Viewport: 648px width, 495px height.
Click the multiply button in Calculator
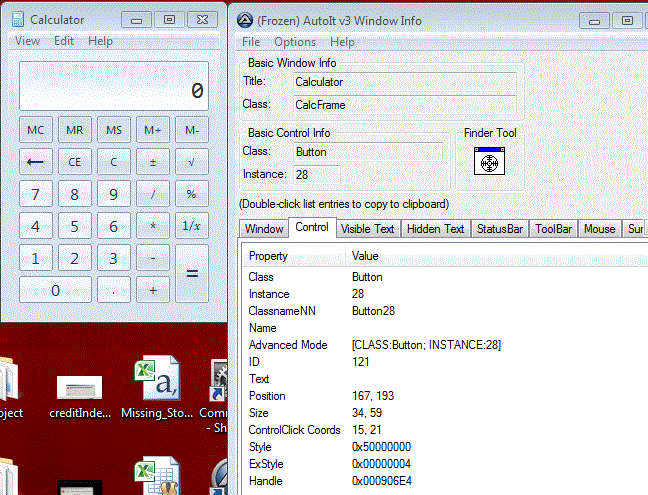click(x=153, y=226)
